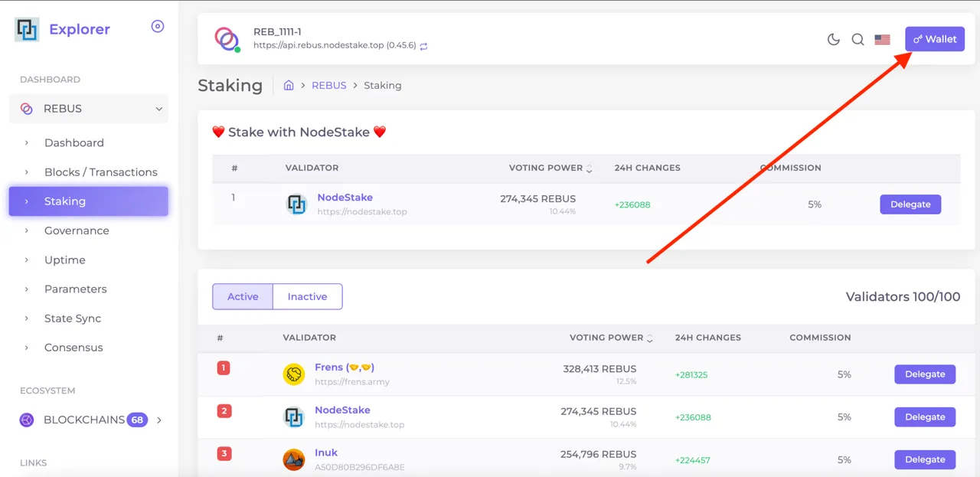This screenshot has width=980, height=477.
Task: Click the REB_1111-1 chain logo
Action: pyautogui.click(x=227, y=39)
